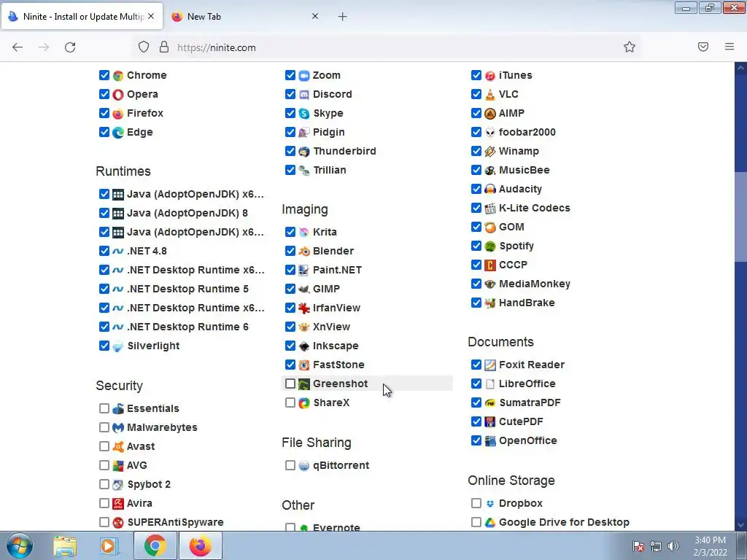Image resolution: width=747 pixels, height=560 pixels.
Task: Launch Chrome from the taskbar
Action: pyautogui.click(x=155, y=545)
